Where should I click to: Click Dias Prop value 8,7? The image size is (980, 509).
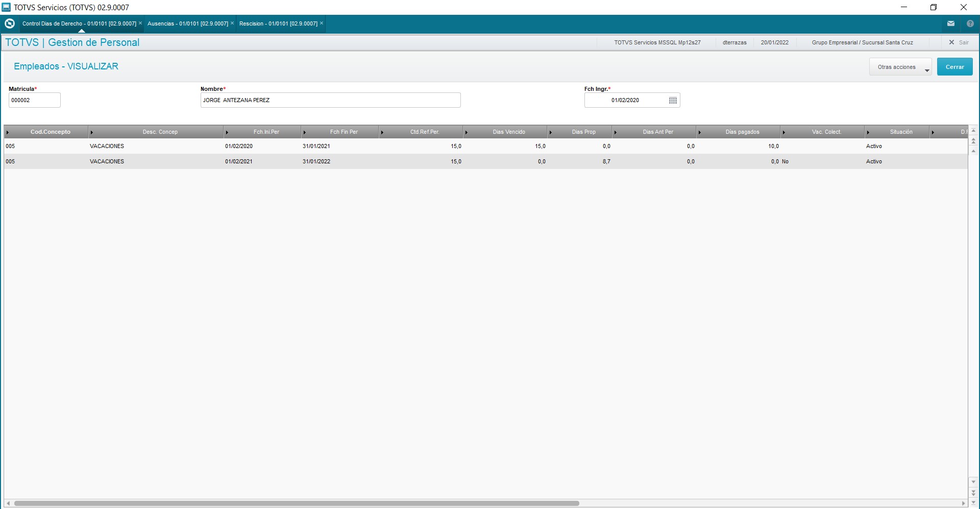pyautogui.click(x=606, y=162)
